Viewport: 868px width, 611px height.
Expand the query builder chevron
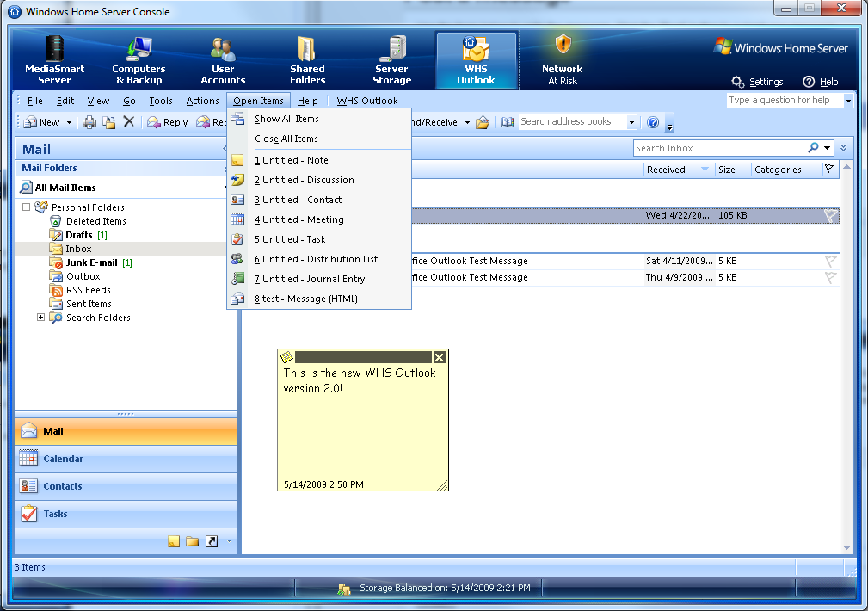pos(843,148)
